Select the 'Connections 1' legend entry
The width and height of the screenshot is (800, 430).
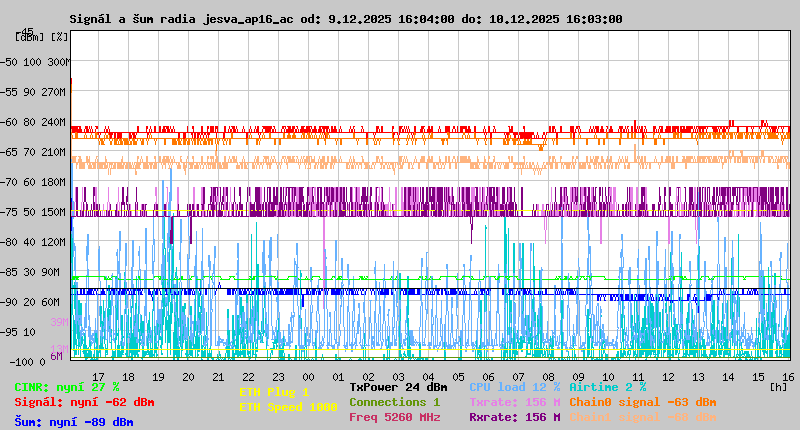pyautogui.click(x=394, y=402)
